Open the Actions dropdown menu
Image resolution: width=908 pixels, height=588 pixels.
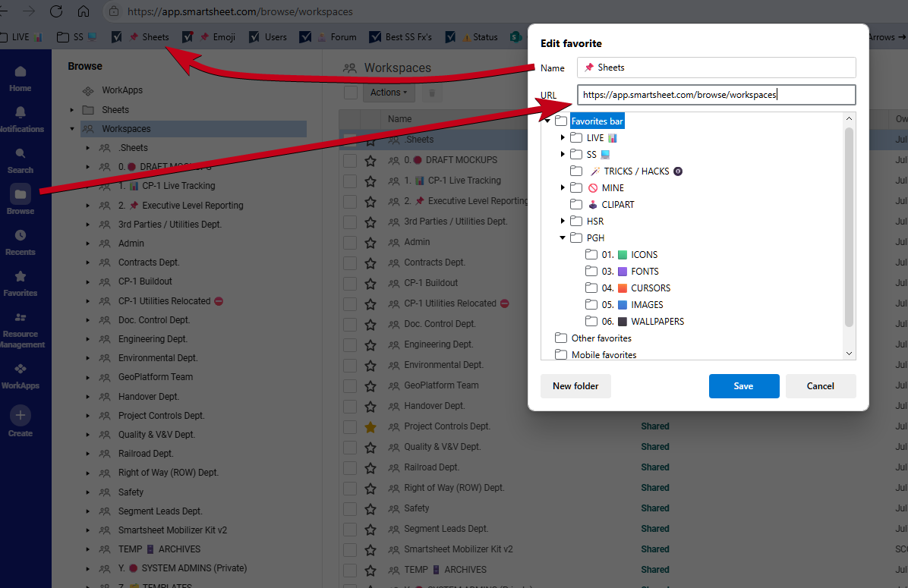click(x=389, y=93)
